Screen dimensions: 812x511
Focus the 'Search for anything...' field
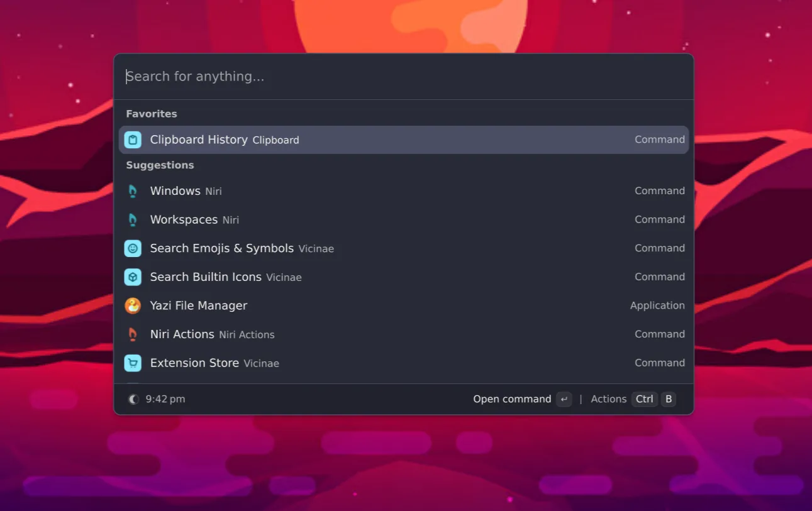(403, 77)
